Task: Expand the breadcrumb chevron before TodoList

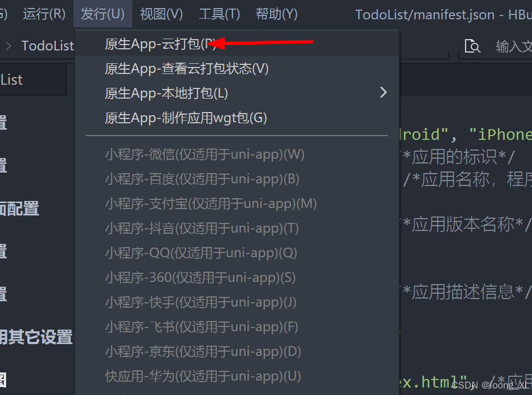Action: [x=9, y=46]
